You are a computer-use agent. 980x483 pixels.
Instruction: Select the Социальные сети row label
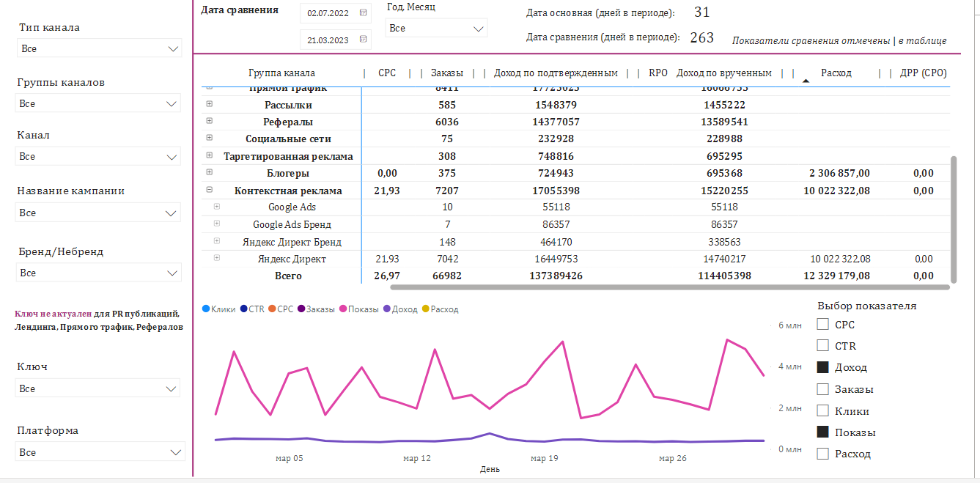[x=288, y=139]
